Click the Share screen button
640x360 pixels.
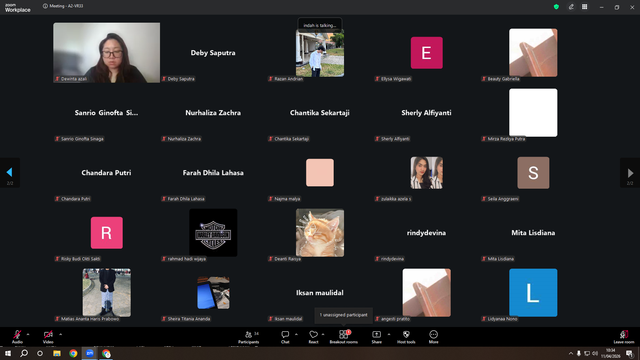point(376,337)
